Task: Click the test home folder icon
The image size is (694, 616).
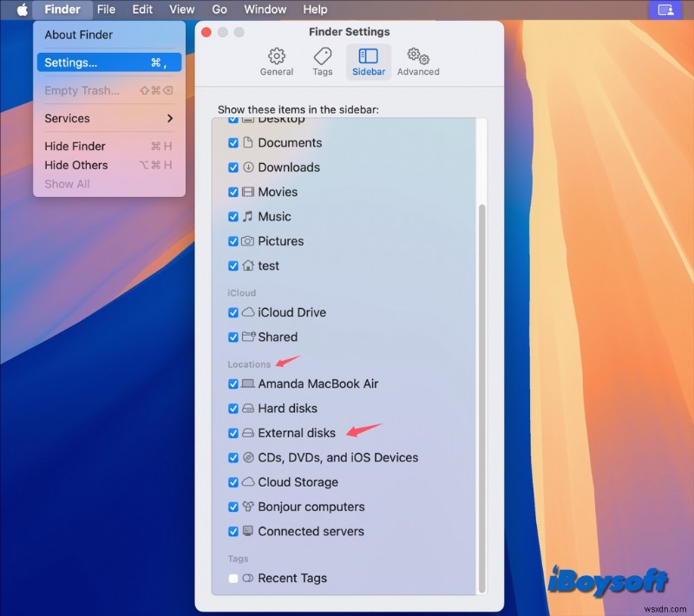Action: click(248, 265)
